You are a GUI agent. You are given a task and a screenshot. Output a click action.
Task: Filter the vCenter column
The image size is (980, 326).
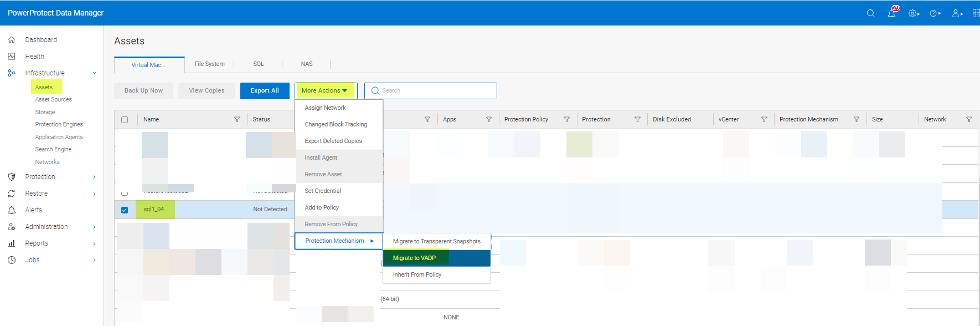coord(764,119)
